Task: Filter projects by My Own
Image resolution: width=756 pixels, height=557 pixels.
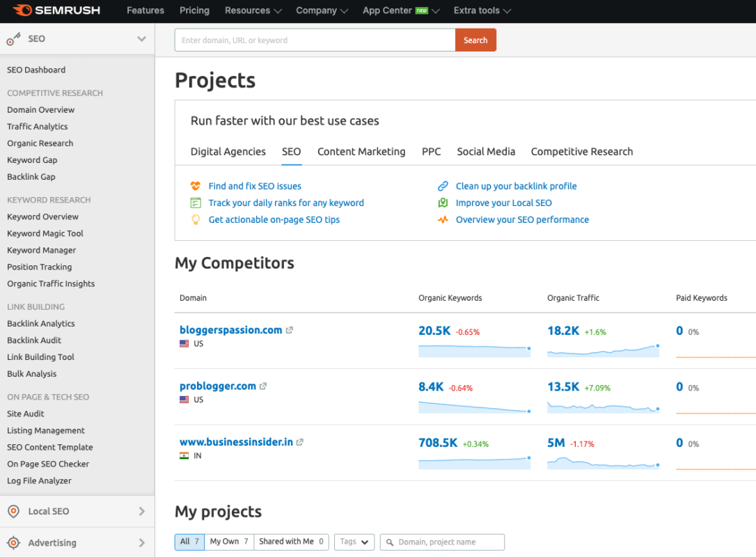Action: coord(229,542)
